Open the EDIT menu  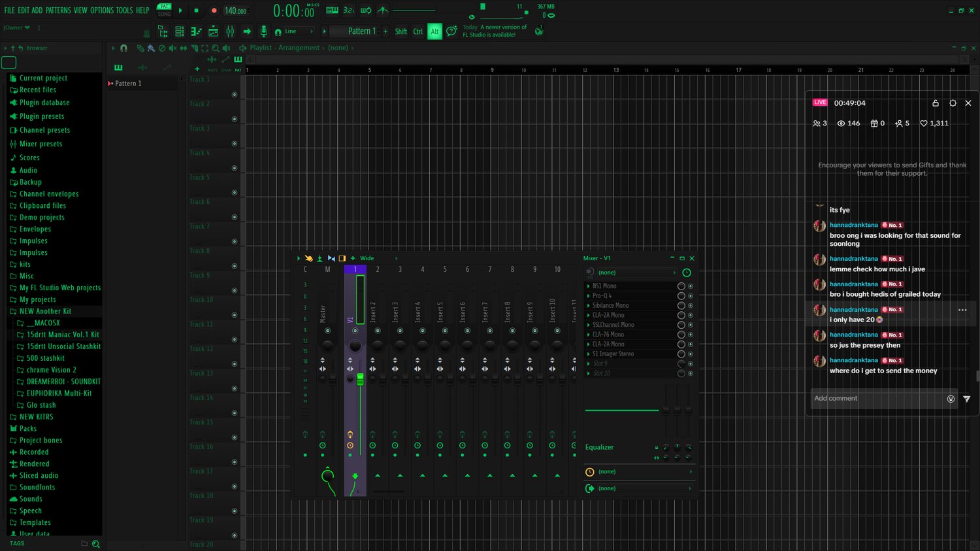point(24,10)
